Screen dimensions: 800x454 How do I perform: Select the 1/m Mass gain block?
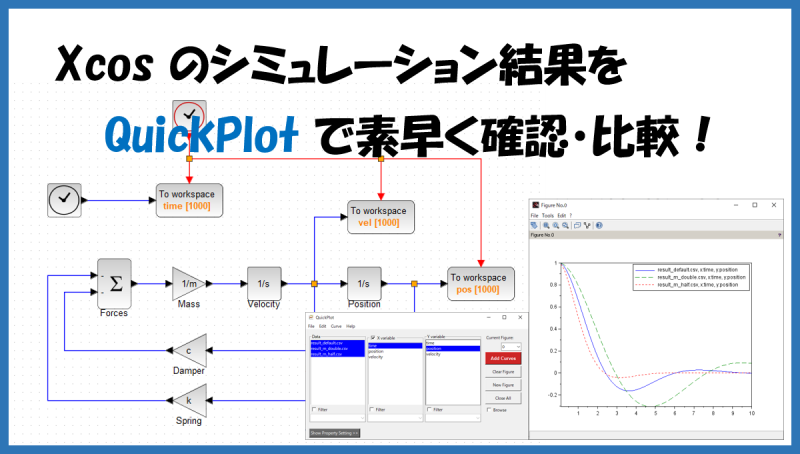tap(189, 284)
